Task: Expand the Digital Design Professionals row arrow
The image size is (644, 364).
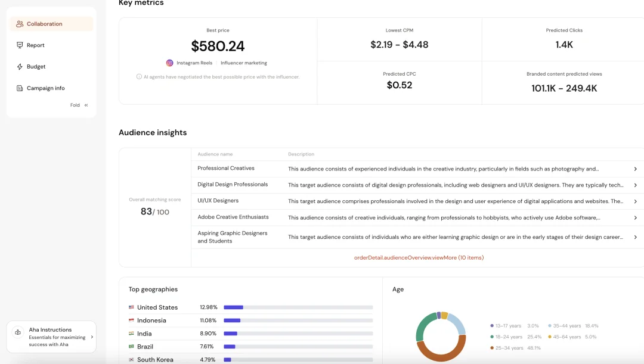Action: 635,185
